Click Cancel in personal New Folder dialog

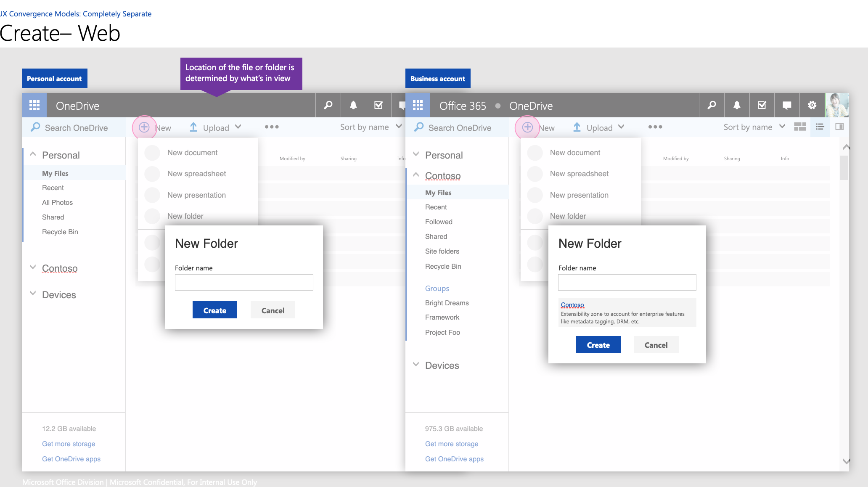point(273,310)
